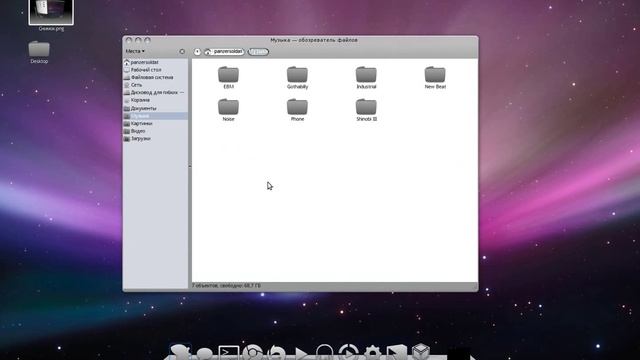
Task: Click the cube package icon in dock
Action: pyautogui.click(x=421, y=351)
